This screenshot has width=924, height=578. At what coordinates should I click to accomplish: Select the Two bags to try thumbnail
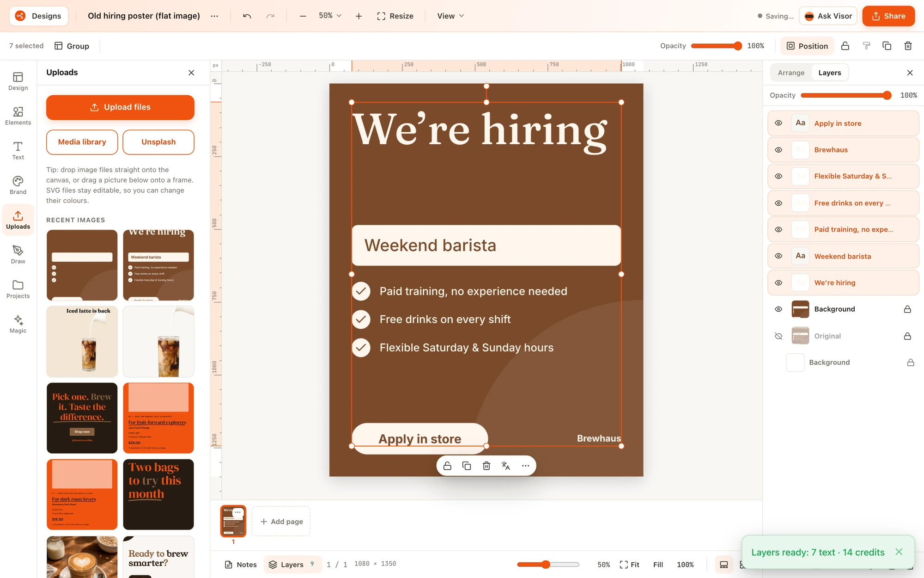pyautogui.click(x=158, y=494)
